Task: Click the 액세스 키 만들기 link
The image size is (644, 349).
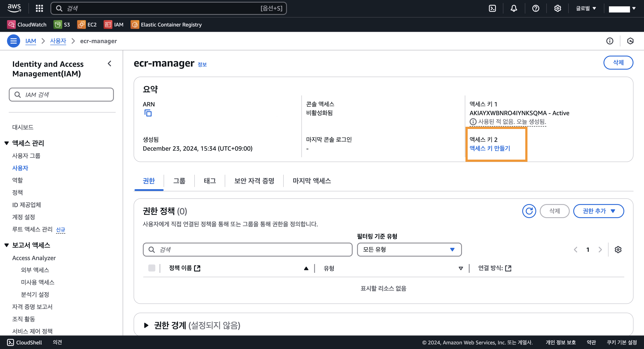Action: pyautogui.click(x=490, y=148)
